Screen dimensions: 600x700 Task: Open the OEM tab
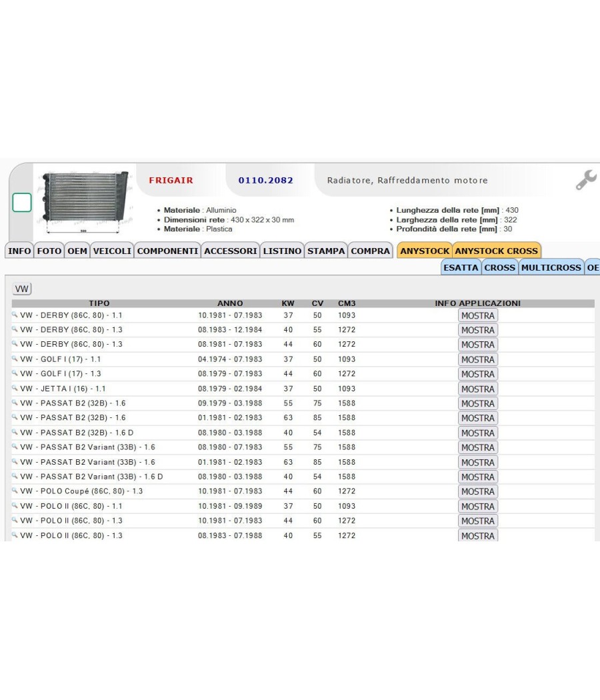point(77,251)
